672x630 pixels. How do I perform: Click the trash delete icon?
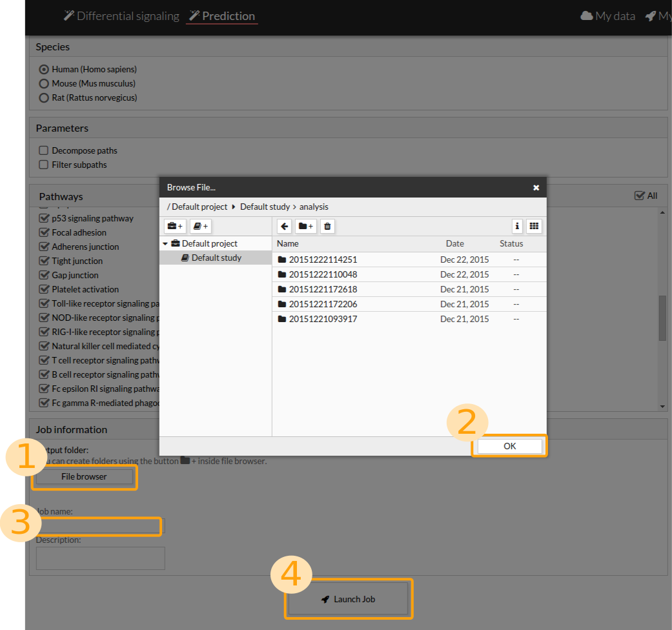[327, 226]
